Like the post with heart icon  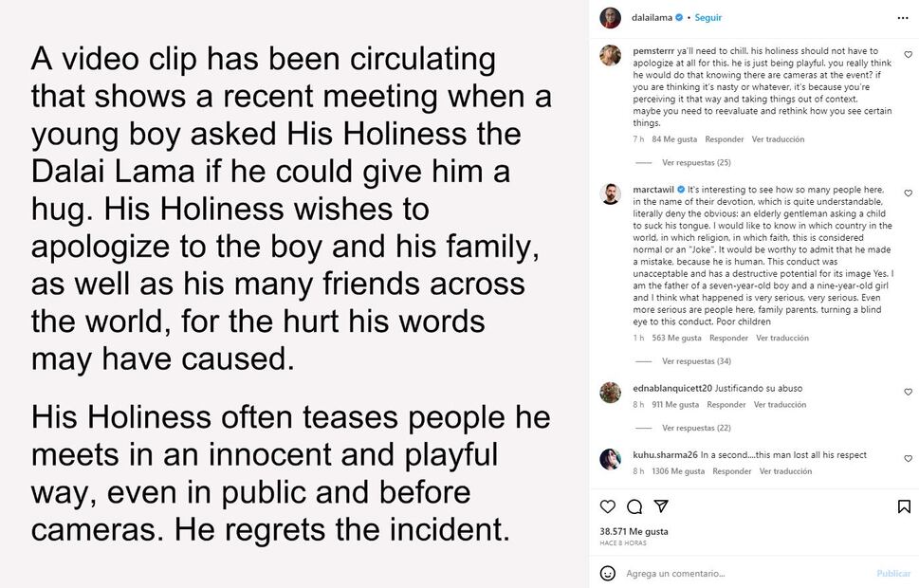point(608,506)
